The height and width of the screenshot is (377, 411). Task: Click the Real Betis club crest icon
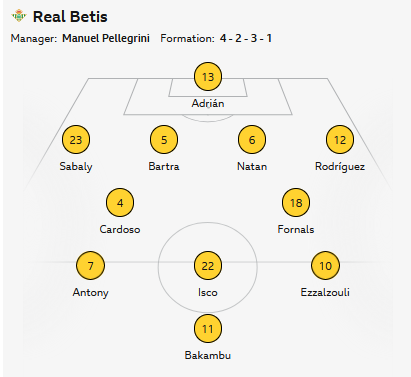pyautogui.click(x=19, y=16)
